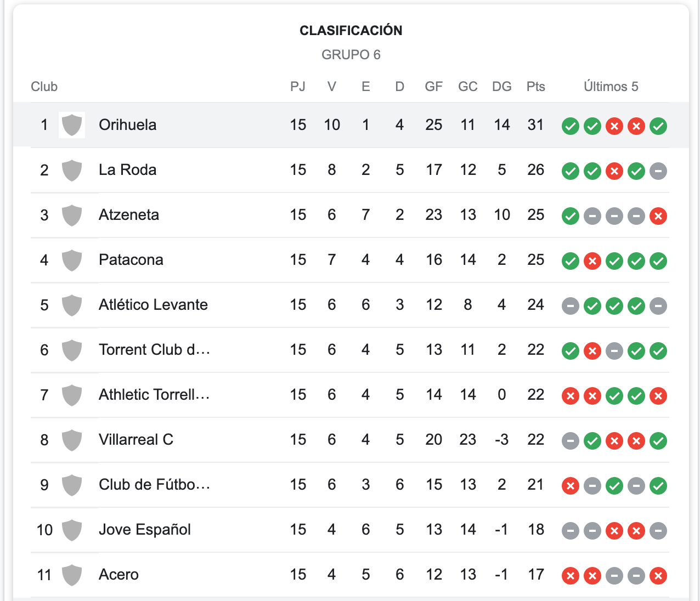Select the Atlético Levante team name

[153, 305]
